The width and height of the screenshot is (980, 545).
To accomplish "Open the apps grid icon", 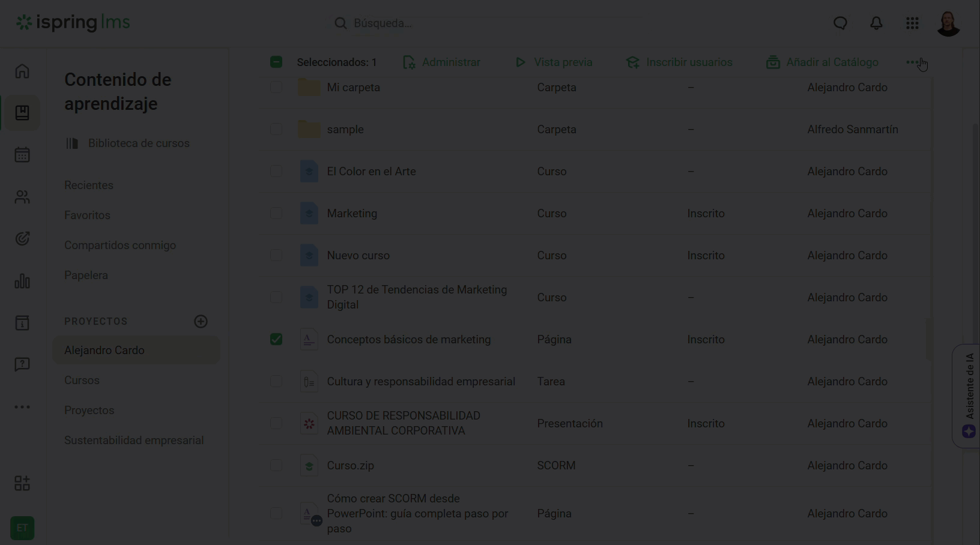I will coord(912,23).
